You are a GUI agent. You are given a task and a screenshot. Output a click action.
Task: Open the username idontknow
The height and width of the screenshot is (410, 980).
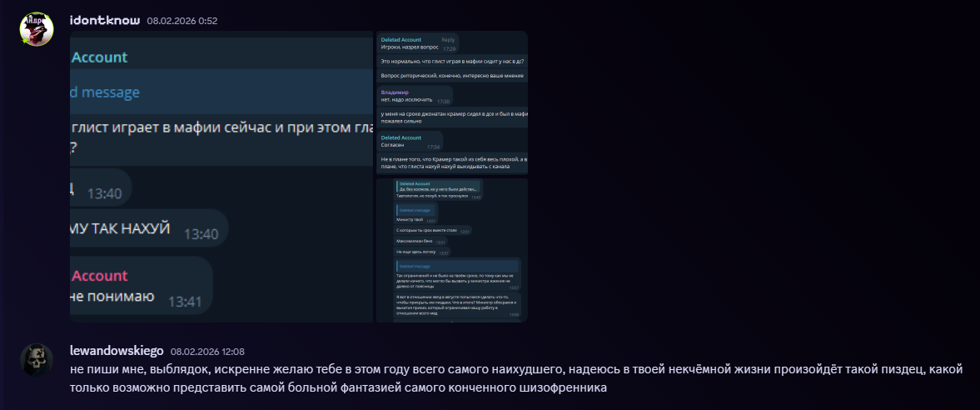pyautogui.click(x=105, y=21)
